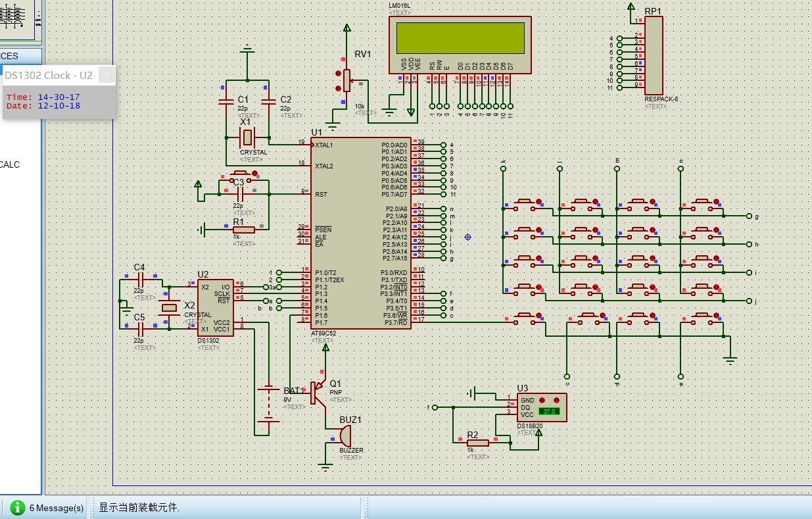Select crystal X1 component
The height and width of the screenshot is (519, 812).
[247, 138]
